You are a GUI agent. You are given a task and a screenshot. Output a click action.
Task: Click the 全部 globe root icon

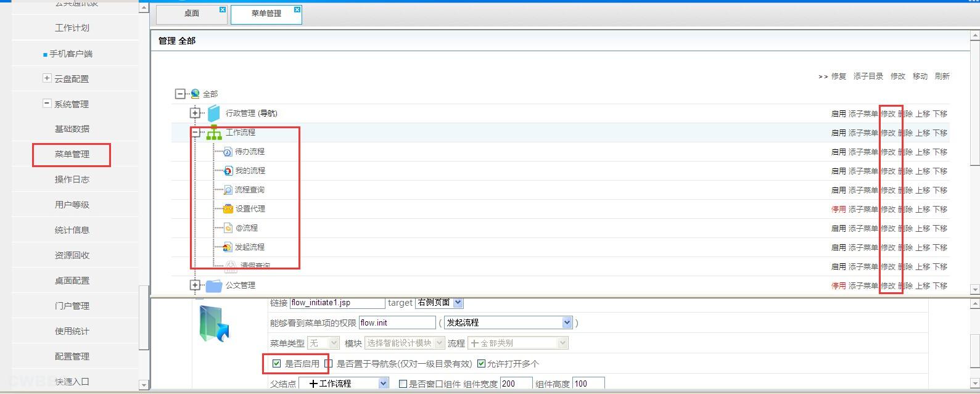pos(195,94)
